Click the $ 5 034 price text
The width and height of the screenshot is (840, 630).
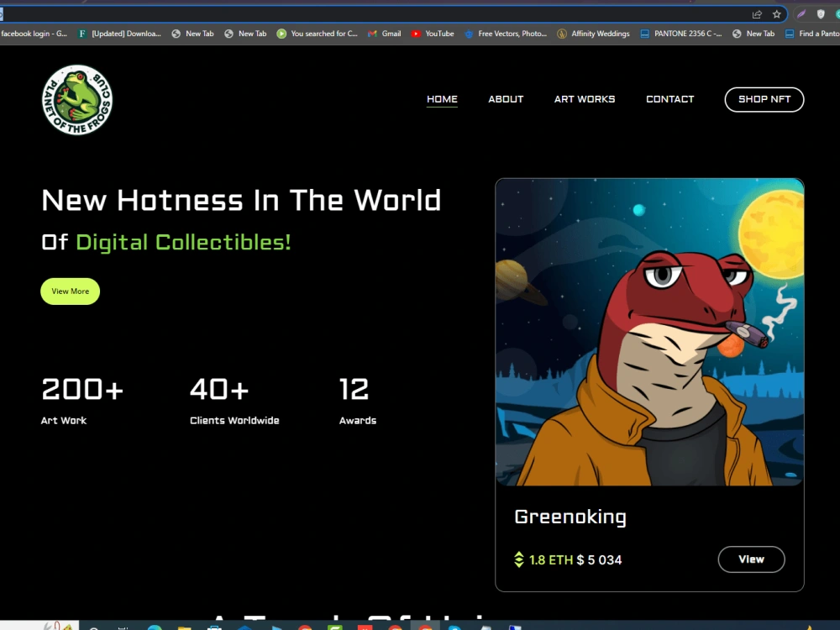point(600,559)
